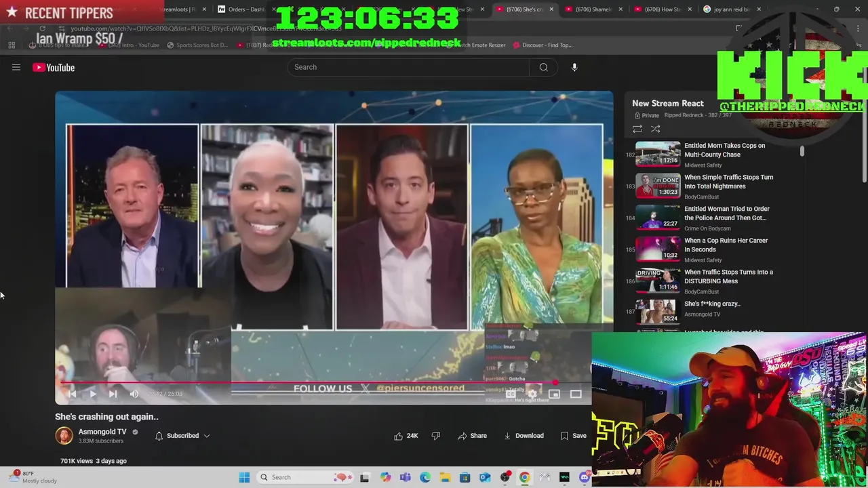
Task: Open Discord from the taskbar
Action: pos(584,477)
